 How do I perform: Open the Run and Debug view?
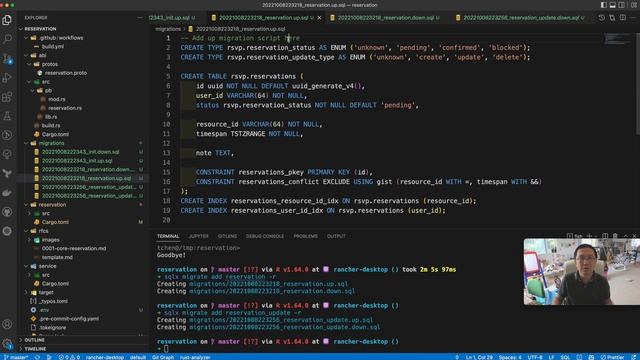pos(7,78)
